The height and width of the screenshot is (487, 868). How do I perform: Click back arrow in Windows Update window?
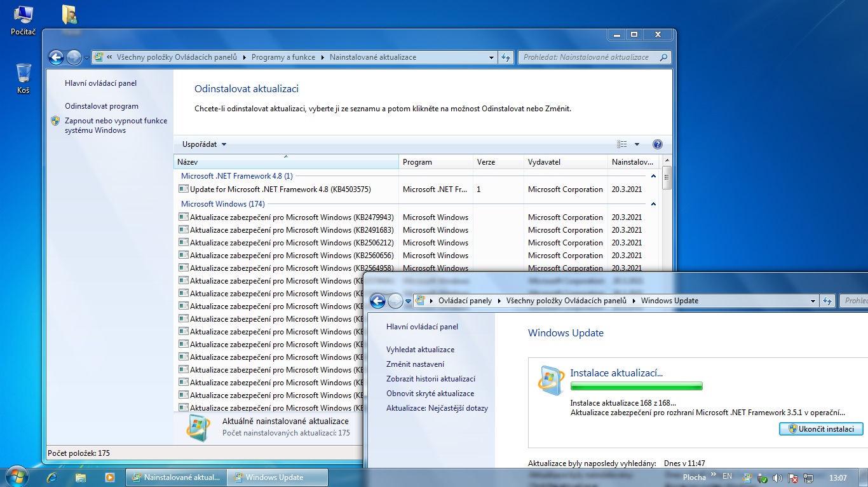tap(377, 301)
